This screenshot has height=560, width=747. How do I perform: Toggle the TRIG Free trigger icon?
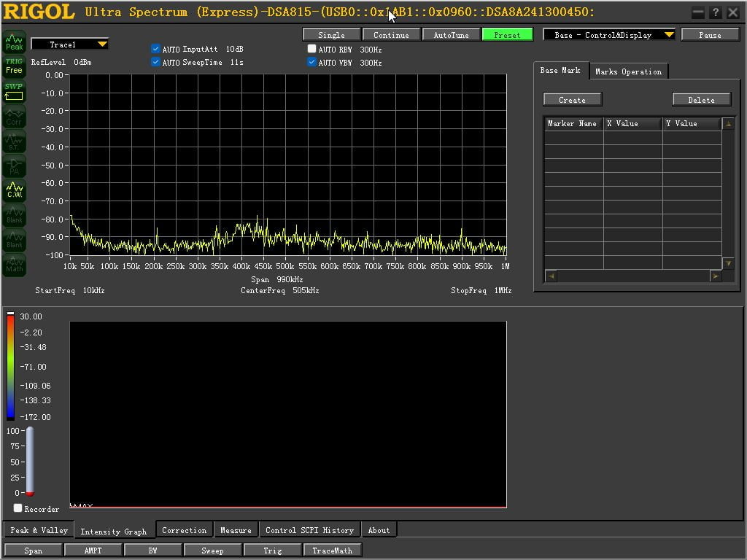(15, 66)
